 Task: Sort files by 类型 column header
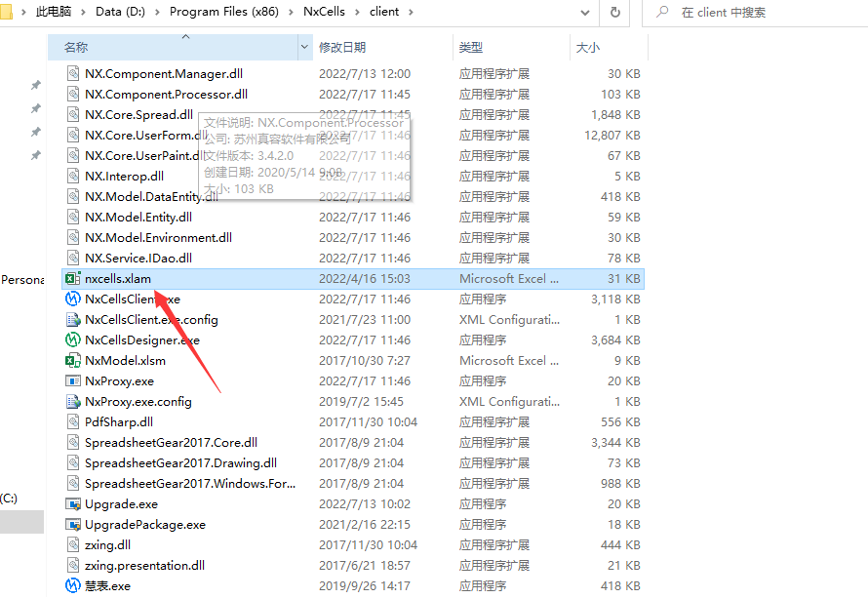pyautogui.click(x=471, y=47)
